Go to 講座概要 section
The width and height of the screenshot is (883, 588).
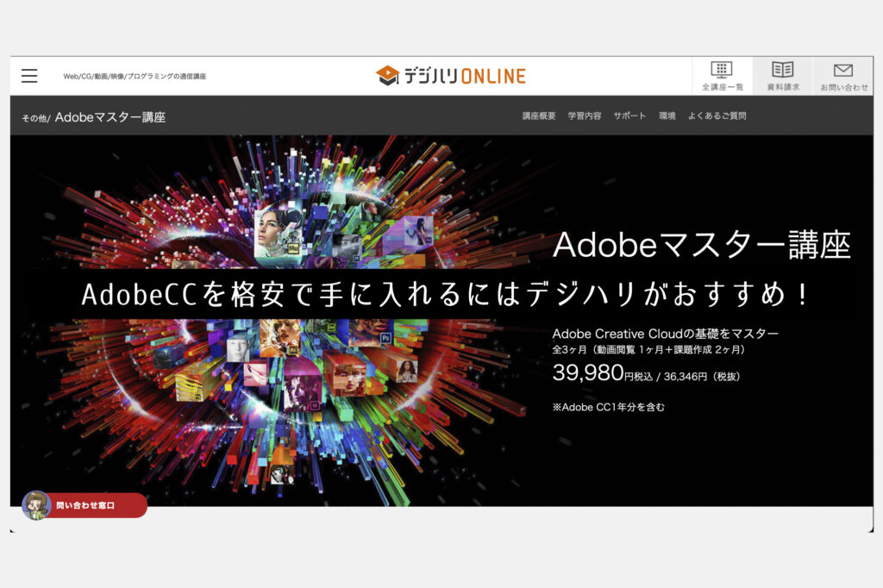pyautogui.click(x=538, y=116)
